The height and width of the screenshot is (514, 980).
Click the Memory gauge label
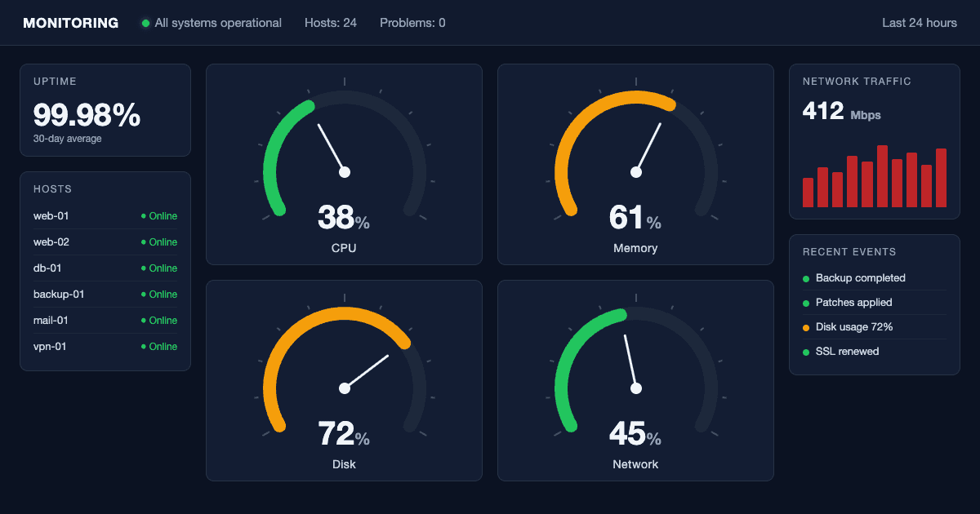[x=635, y=248]
